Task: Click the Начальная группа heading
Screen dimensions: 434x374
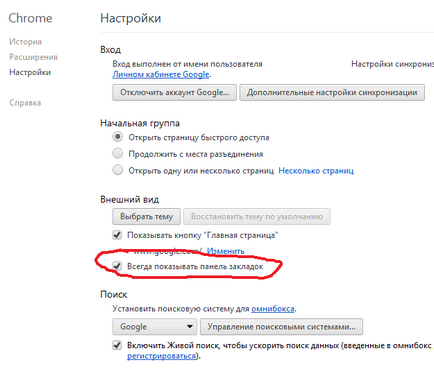Action: (140, 123)
